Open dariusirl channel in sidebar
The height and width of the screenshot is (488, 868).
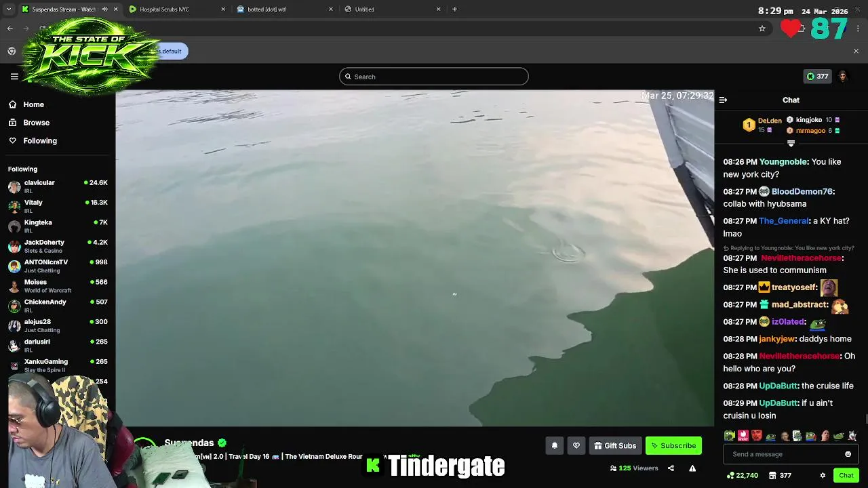pos(58,345)
